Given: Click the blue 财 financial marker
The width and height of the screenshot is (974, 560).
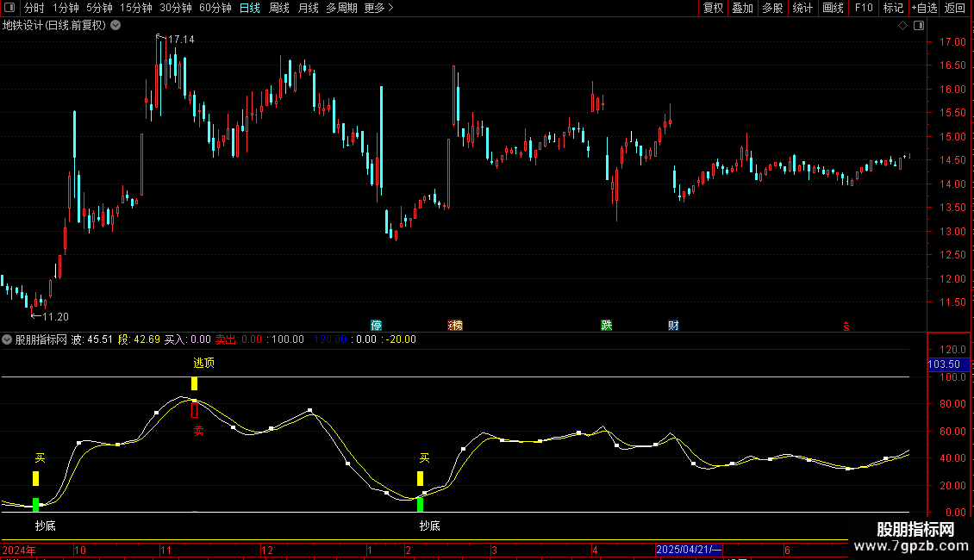Looking at the screenshot, I should (673, 326).
